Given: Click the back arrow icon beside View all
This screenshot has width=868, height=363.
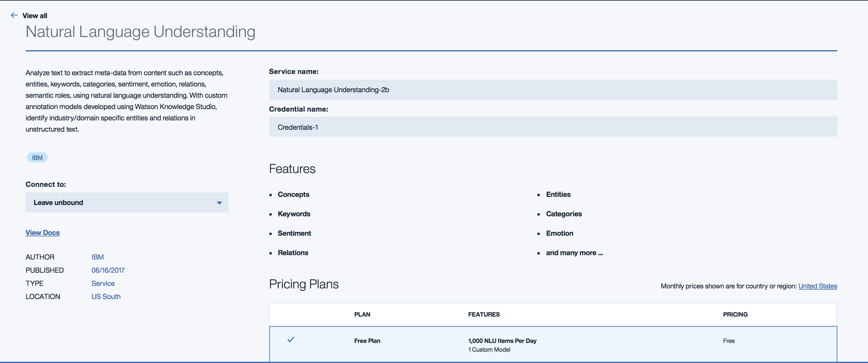Looking at the screenshot, I should click(x=14, y=15).
